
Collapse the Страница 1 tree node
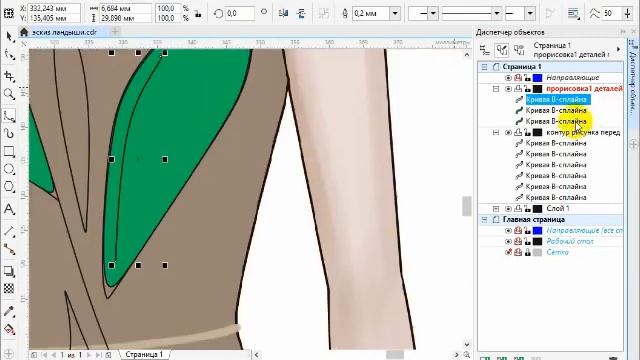[x=484, y=67]
